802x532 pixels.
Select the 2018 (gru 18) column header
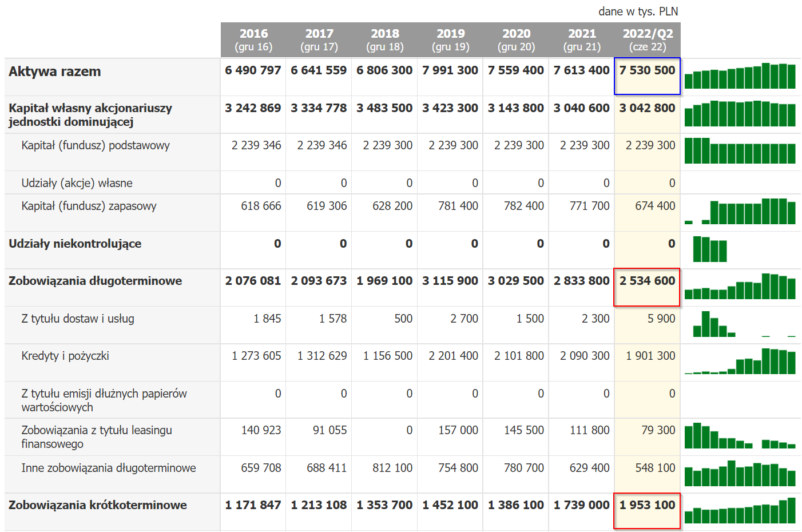click(x=385, y=40)
